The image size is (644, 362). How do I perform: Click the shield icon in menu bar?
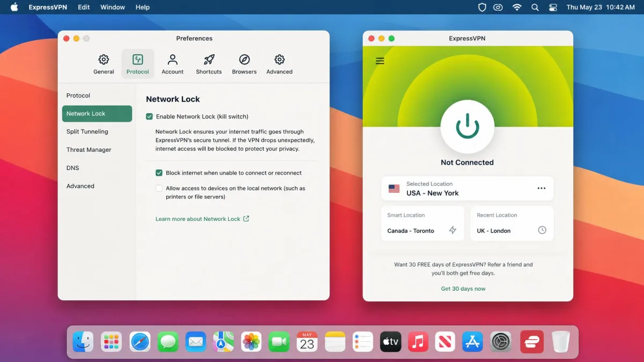[x=482, y=7]
